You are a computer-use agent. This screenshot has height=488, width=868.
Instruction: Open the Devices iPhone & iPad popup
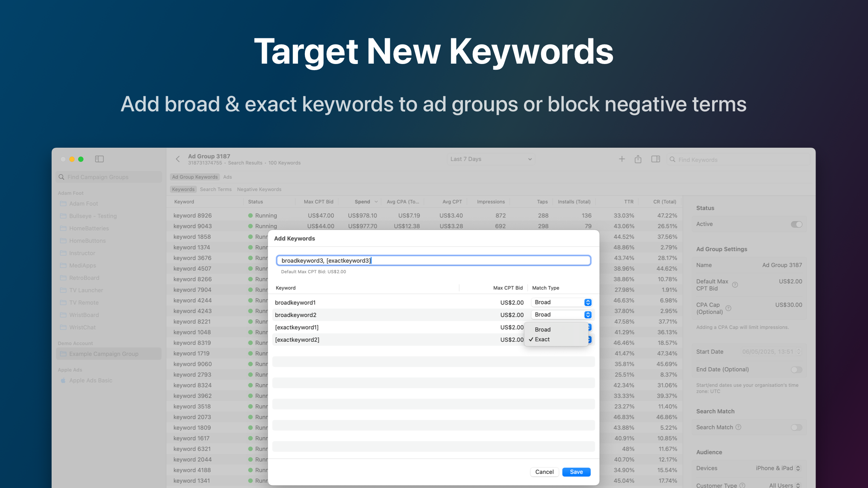click(778, 468)
